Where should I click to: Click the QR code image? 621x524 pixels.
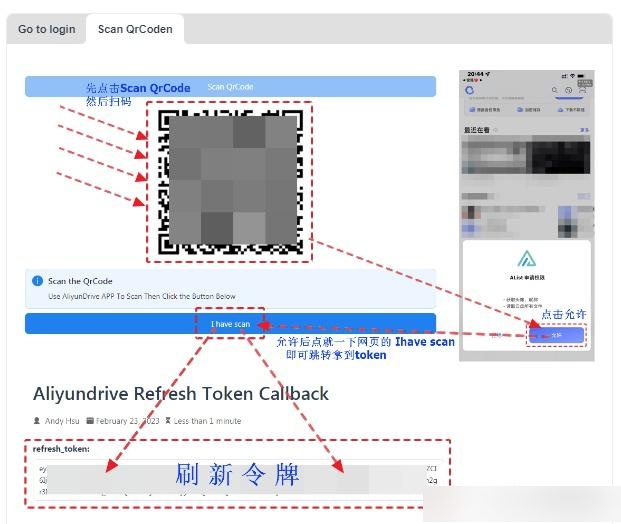[x=230, y=182]
